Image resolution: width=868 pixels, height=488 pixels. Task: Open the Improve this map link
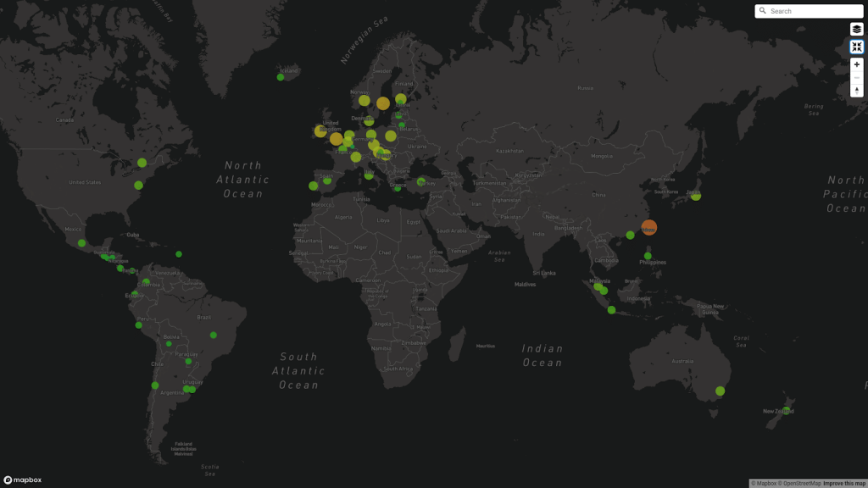click(844, 484)
